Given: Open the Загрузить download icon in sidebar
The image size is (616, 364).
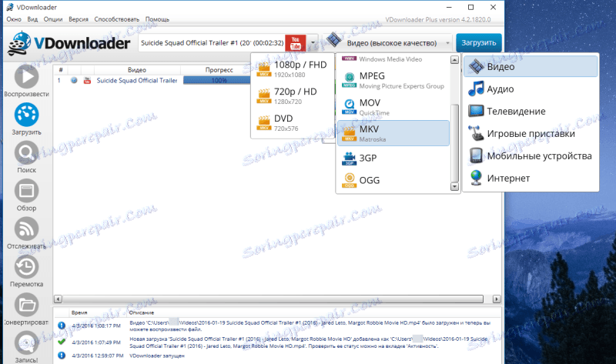Looking at the screenshot, I should [x=26, y=115].
